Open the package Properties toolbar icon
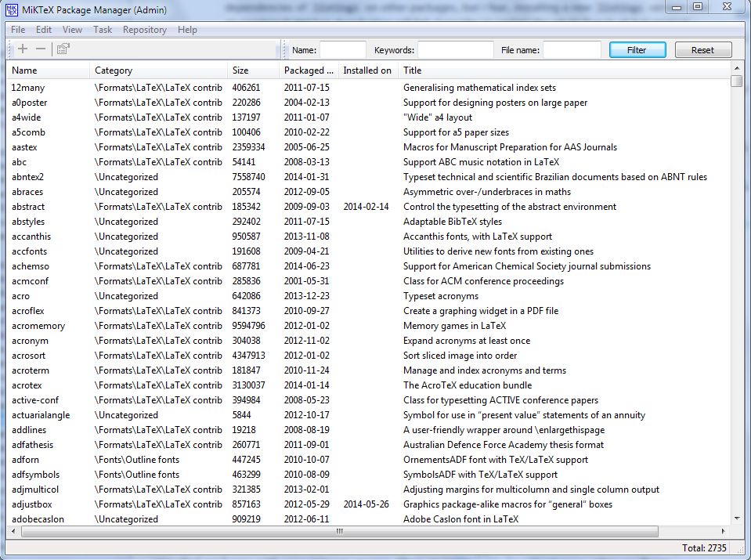This screenshot has height=560, width=751. [63, 49]
